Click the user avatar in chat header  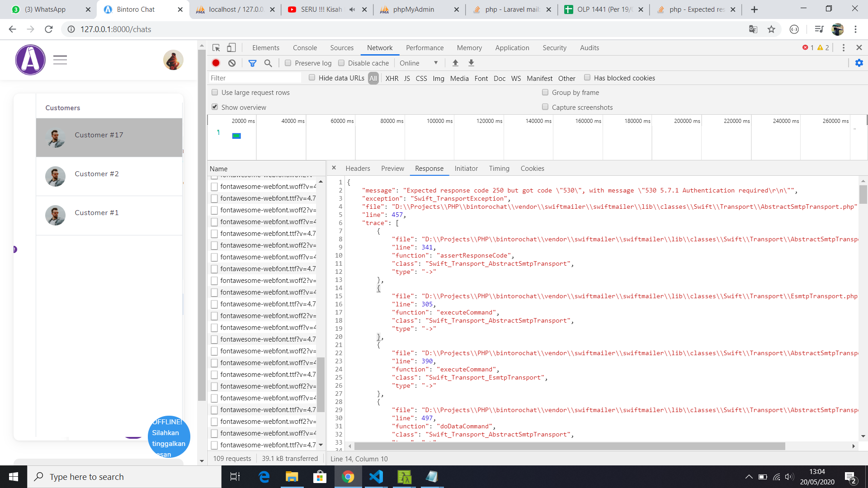pos(173,60)
